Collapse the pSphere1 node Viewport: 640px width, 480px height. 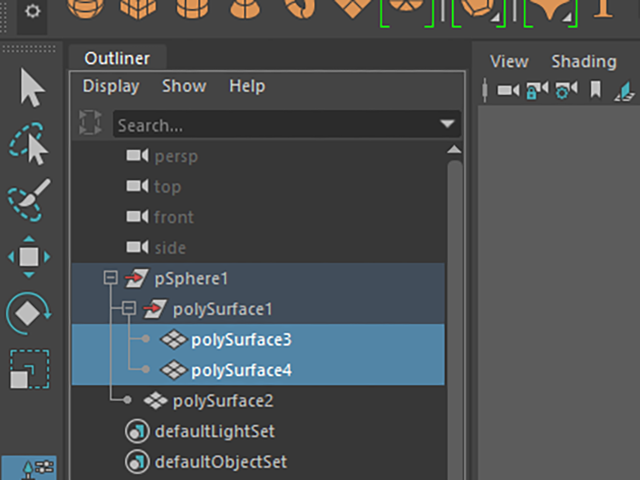pos(110,278)
